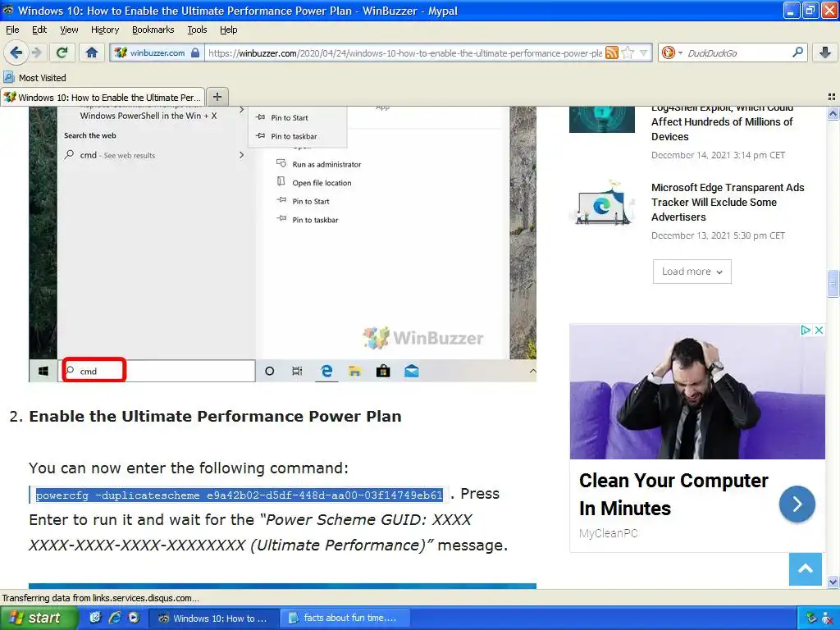Click the highlighted powercfg command text
Screen dimensions: 840x630
(x=239, y=495)
